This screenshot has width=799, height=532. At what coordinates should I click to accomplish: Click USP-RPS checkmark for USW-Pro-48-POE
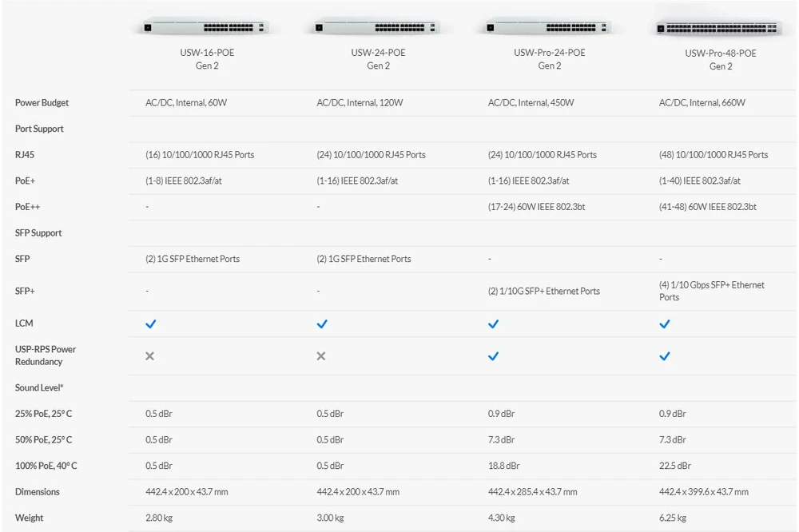pyautogui.click(x=665, y=355)
